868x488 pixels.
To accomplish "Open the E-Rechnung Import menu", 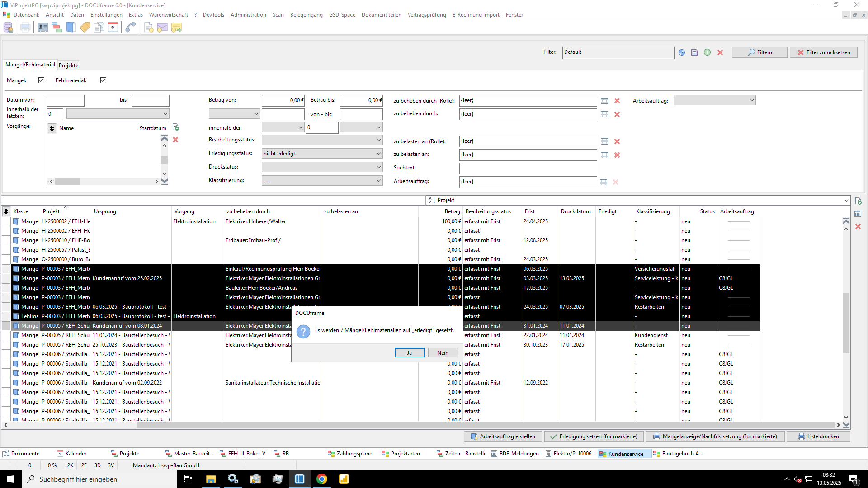I will pyautogui.click(x=476, y=15).
